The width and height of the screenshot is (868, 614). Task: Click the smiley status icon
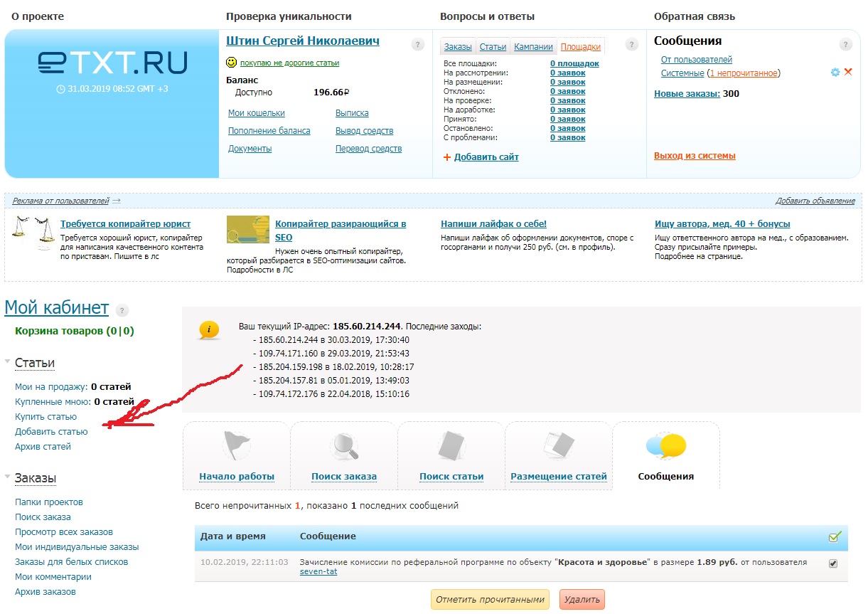[232, 63]
